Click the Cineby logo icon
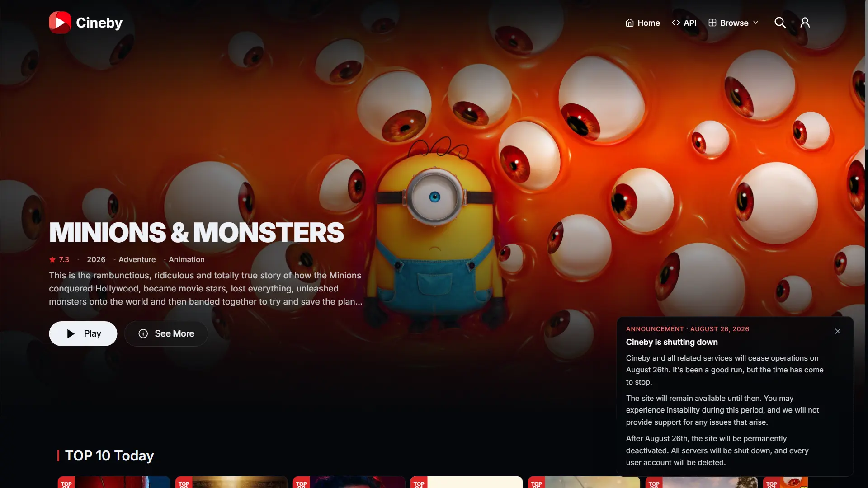Screen dimensions: 868x488 [x=60, y=23]
